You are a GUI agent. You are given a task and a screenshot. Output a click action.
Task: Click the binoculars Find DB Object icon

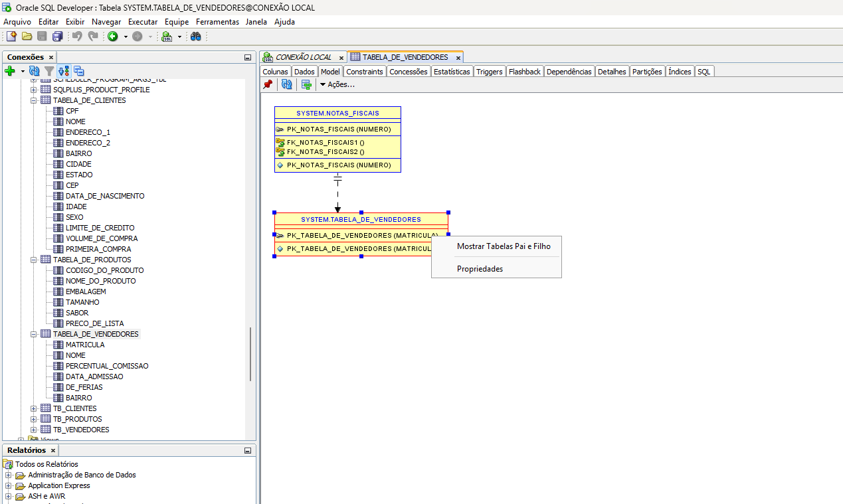coord(196,37)
